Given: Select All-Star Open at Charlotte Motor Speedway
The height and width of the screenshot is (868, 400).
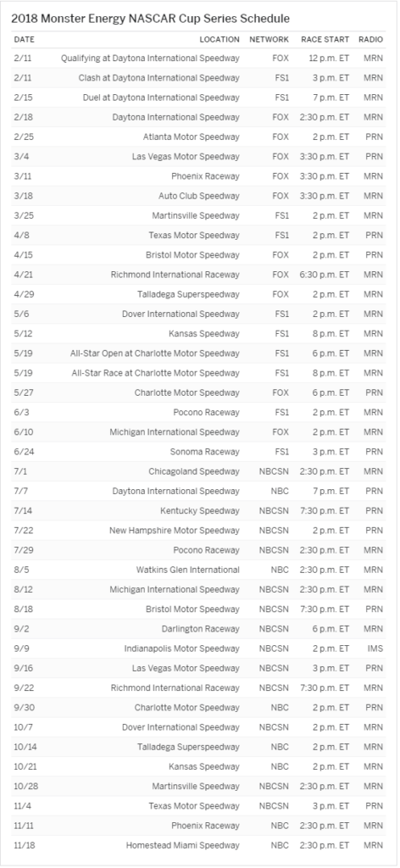Looking at the screenshot, I should (x=155, y=353).
